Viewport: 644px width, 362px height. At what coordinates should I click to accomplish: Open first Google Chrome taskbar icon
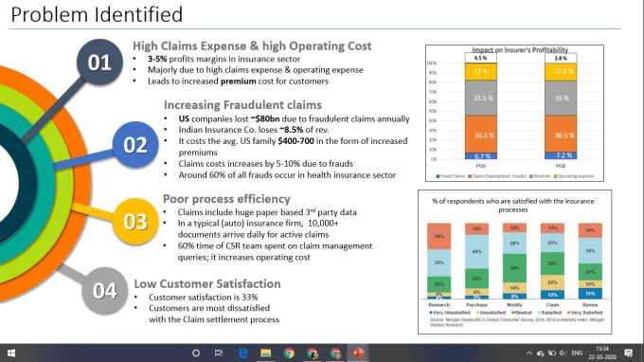pos(289,353)
